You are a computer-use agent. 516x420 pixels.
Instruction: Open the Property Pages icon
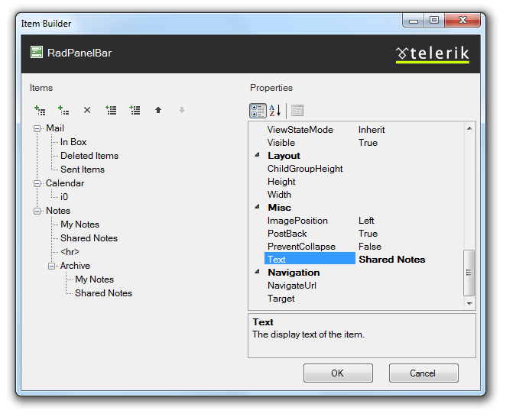[x=297, y=111]
